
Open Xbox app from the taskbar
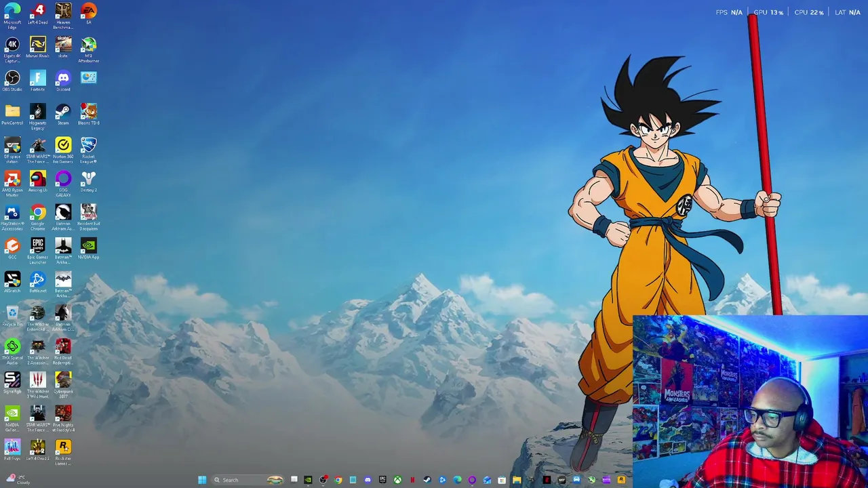click(x=397, y=480)
